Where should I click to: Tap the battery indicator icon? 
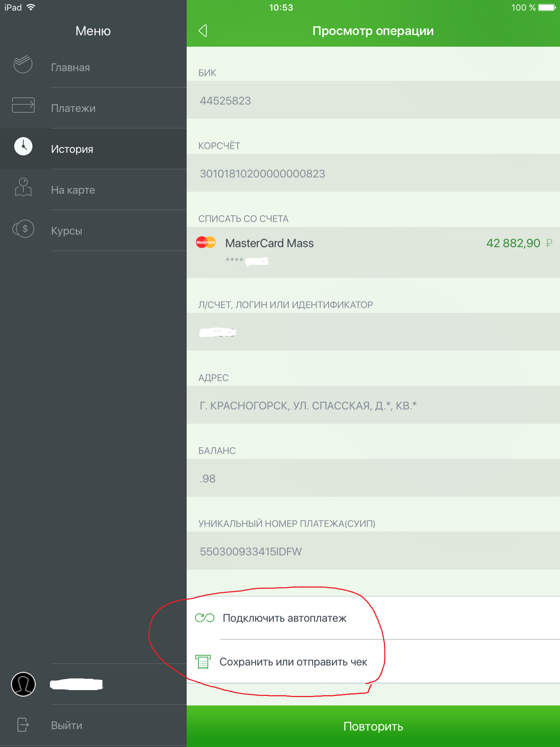tap(547, 7)
